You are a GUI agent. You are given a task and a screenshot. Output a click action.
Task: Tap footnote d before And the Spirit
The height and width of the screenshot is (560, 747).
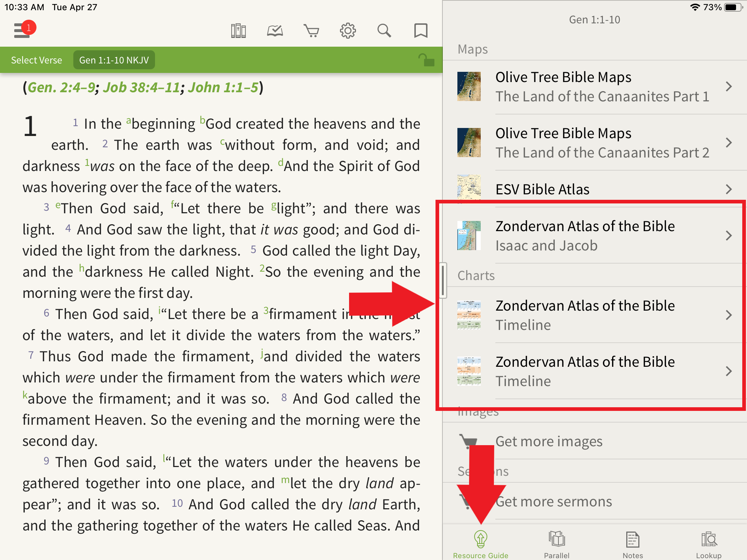pos(280,162)
